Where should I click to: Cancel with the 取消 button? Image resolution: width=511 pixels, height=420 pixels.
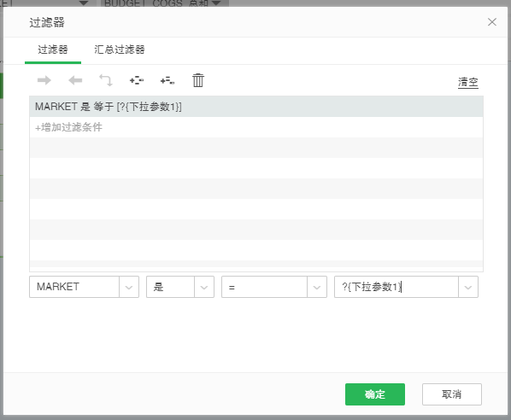point(452,394)
